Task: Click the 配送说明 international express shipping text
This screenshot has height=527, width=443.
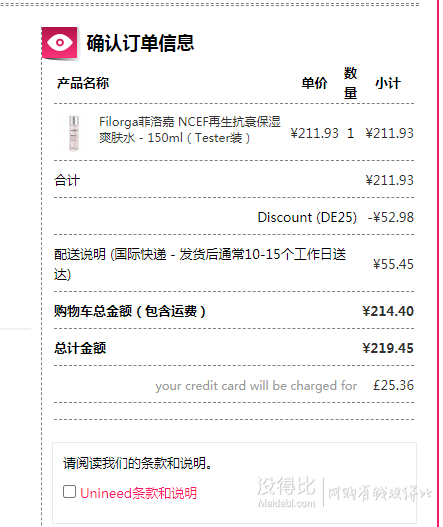Action: (200, 264)
